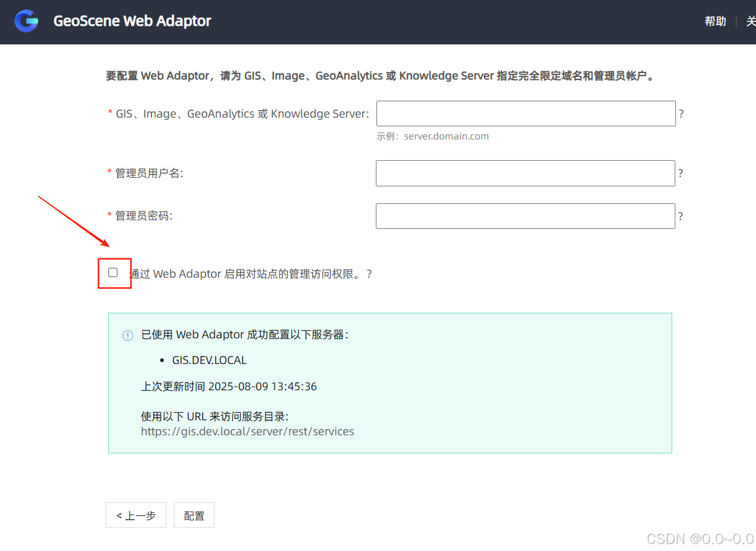The image size is (756, 551).
Task: Click question mark after admin access checkbox label
Action: click(370, 274)
